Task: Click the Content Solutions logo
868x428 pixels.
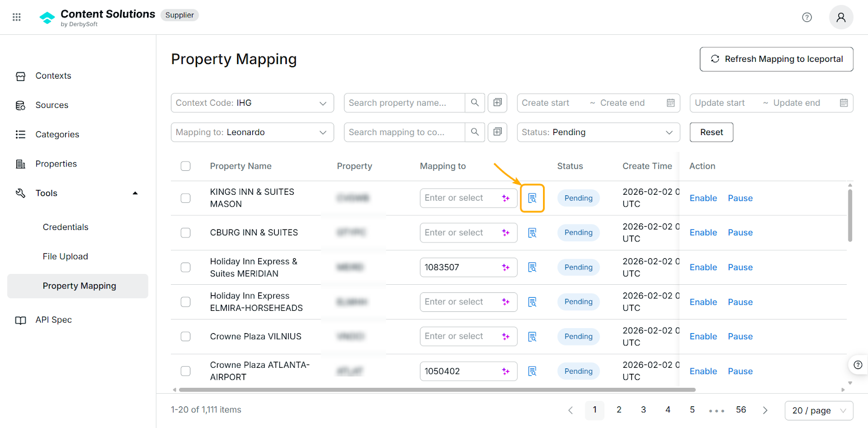Action: click(x=48, y=18)
